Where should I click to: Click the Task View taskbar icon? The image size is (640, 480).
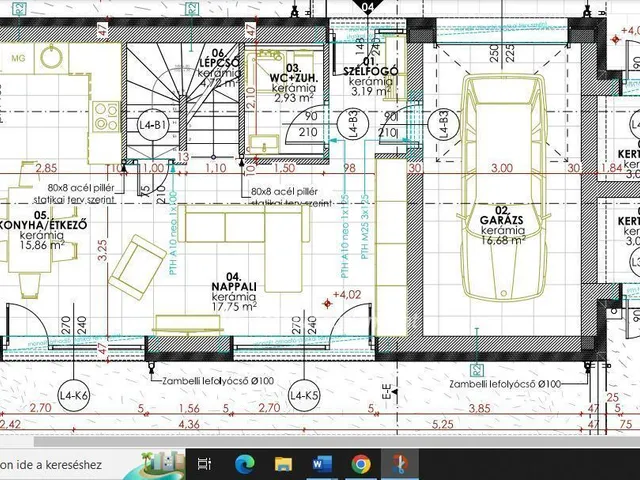tap(204, 463)
